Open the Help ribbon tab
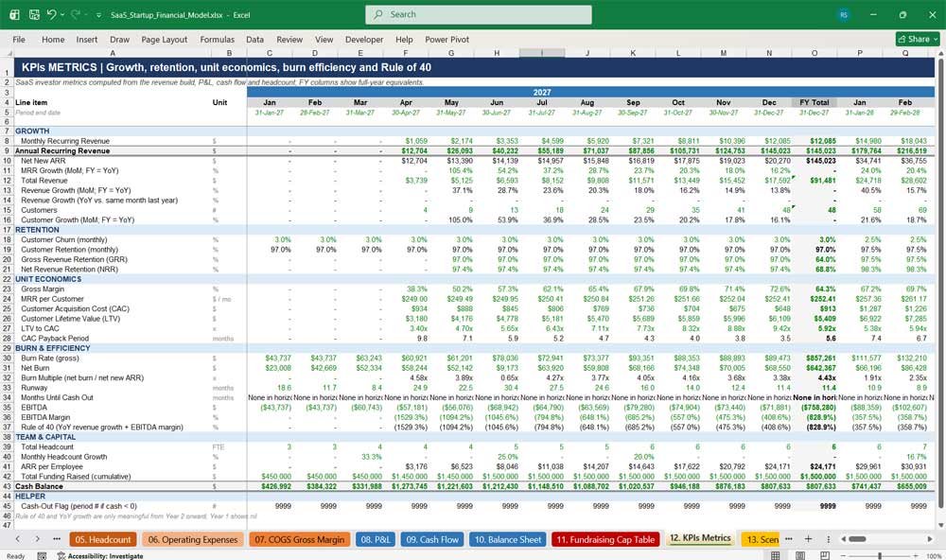 [404, 39]
